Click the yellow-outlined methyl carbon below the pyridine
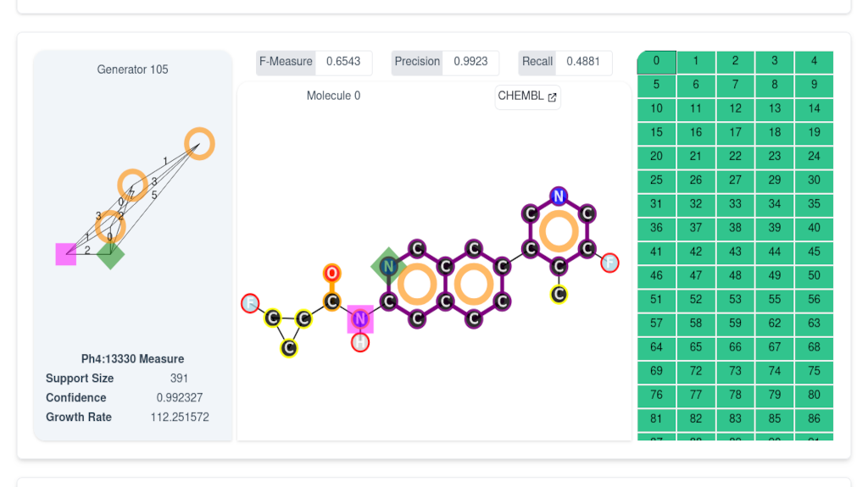 point(559,294)
